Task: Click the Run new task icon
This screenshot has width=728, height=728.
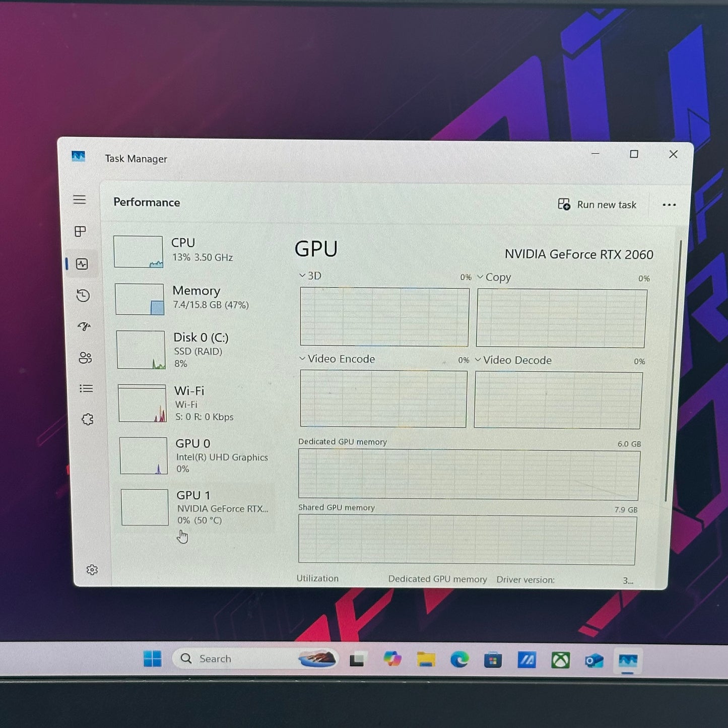Action: tap(564, 204)
